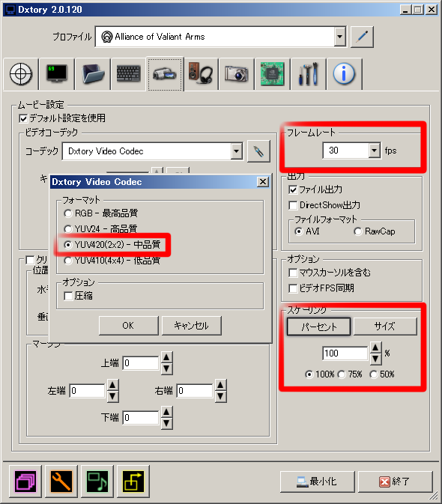This screenshot has height=504, width=442.
Task: Click the codec configure tool button
Action: coord(258,151)
